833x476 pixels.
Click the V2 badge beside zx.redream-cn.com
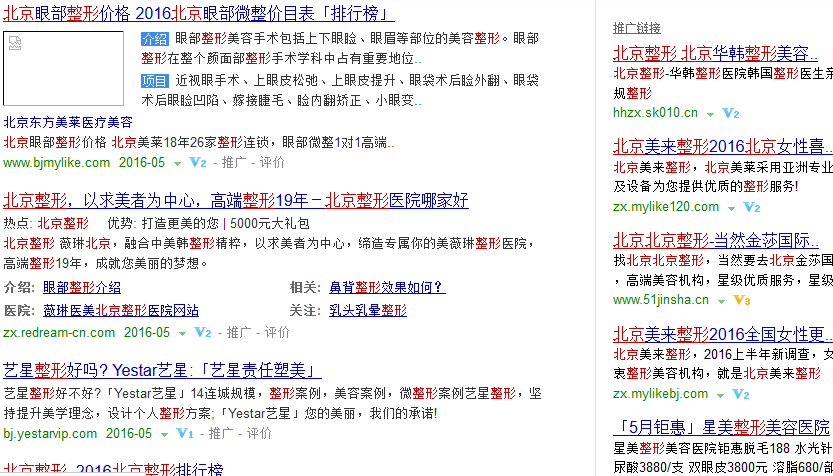(x=203, y=332)
